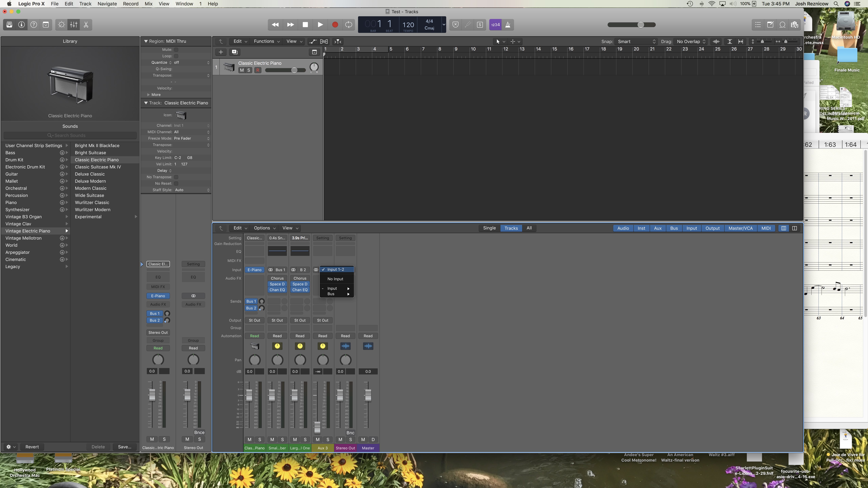Open the Library toolbar icon
This screenshot has height=488, width=868.
point(9,25)
